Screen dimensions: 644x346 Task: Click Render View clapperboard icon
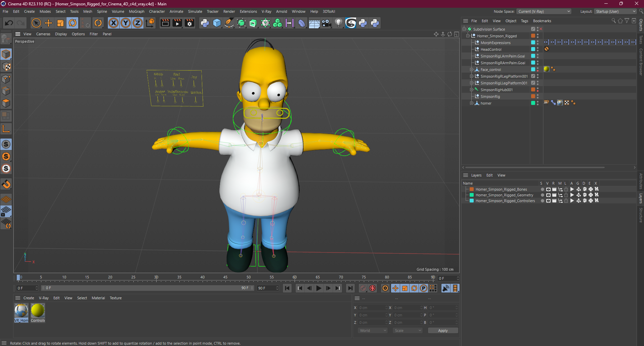(165, 23)
